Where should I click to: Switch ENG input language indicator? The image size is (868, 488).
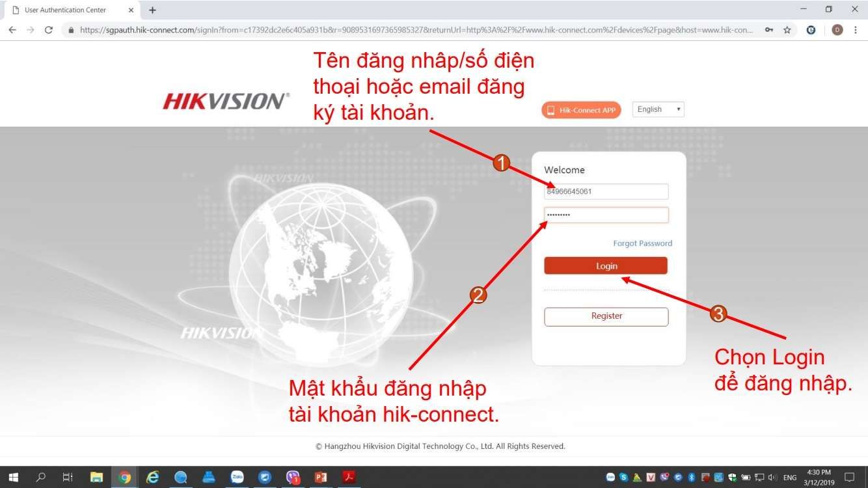(790, 478)
